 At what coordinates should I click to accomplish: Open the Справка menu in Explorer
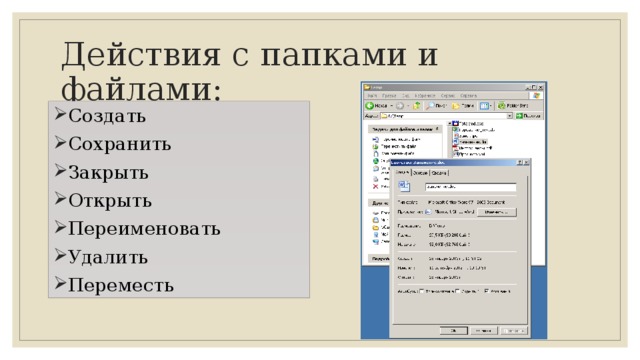click(x=468, y=96)
